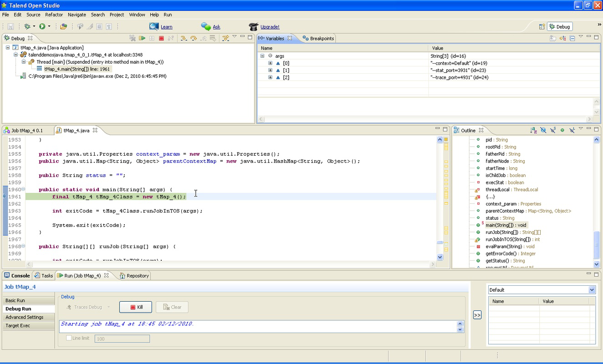Select runJobInTOS(String[]) in the Outline
603x364 pixels.
[512, 239]
